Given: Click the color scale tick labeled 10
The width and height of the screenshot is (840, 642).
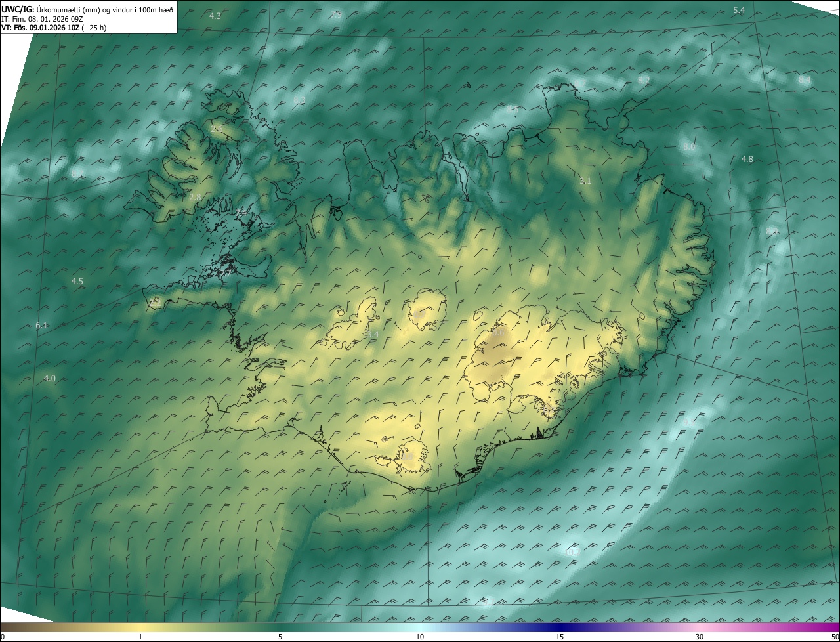Looking at the screenshot, I should [x=420, y=637].
